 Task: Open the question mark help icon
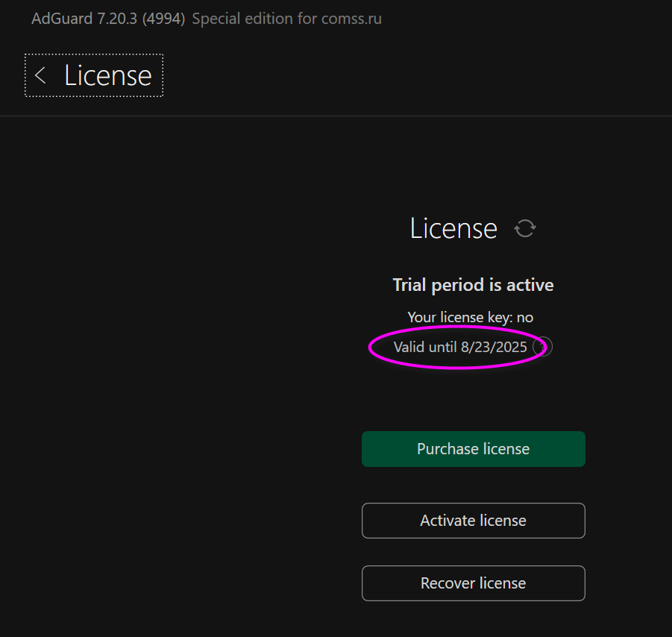pos(543,347)
